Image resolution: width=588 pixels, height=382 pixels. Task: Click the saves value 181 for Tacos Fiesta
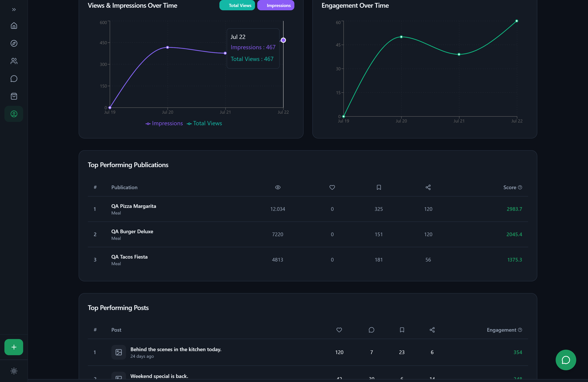pyautogui.click(x=379, y=260)
